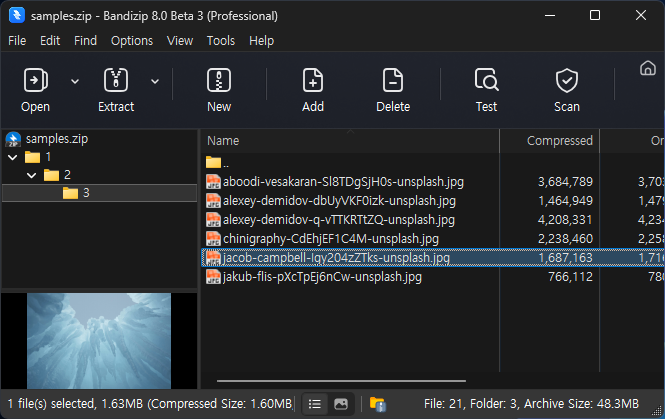Viewport: 665px width, 419px height.
Task: Run Test on the archive
Action: pyautogui.click(x=486, y=81)
